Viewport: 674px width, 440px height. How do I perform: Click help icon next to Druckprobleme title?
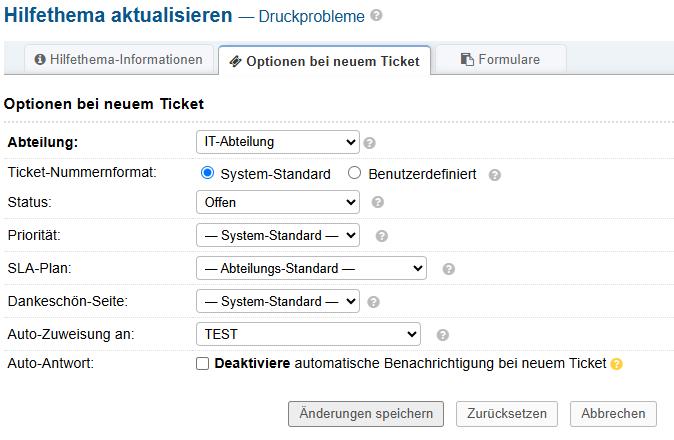376,16
